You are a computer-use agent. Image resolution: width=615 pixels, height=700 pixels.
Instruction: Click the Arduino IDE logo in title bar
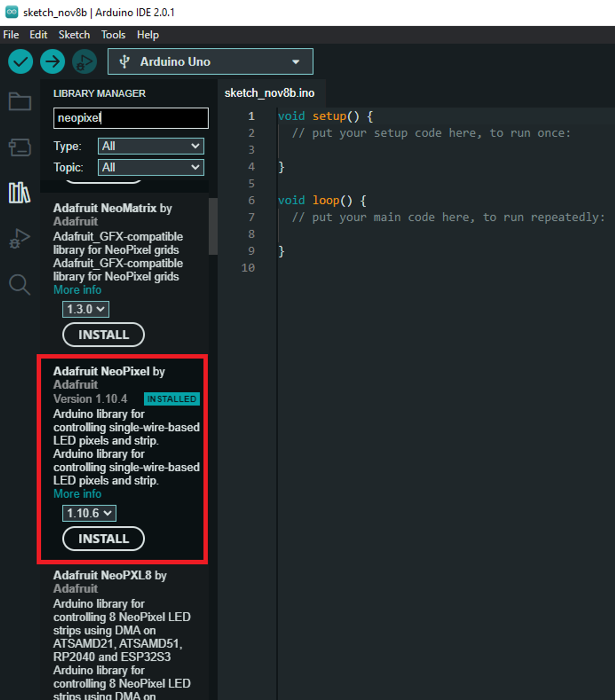[x=12, y=12]
